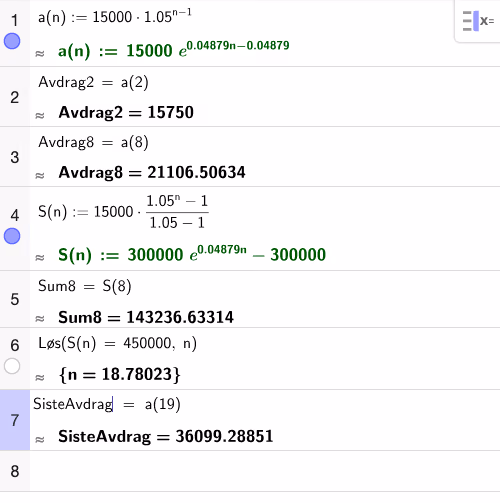Edit input Sum8 = S(8)
The width and height of the screenshot is (500, 503).
tap(85, 286)
